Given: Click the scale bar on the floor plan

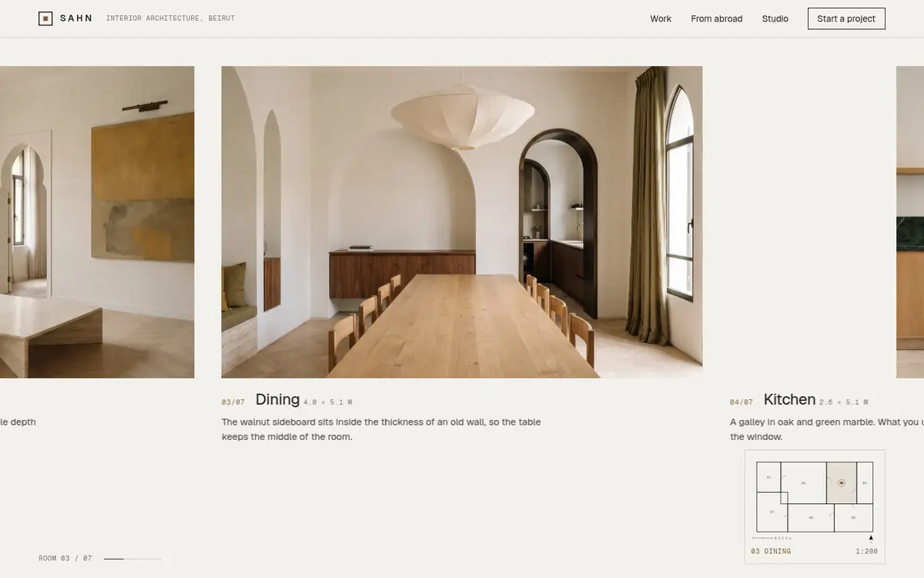Looking at the screenshot, I should [x=772, y=538].
